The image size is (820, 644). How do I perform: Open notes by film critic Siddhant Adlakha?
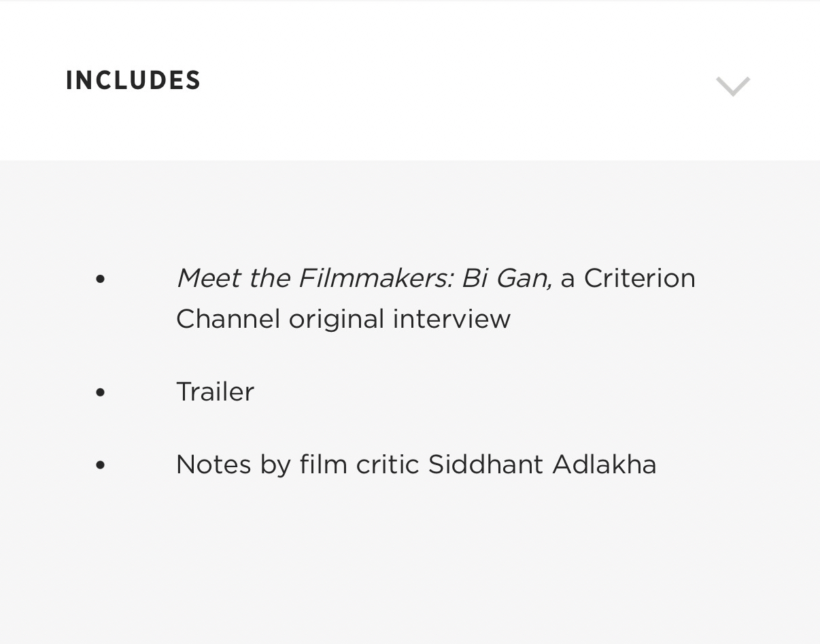(415, 464)
